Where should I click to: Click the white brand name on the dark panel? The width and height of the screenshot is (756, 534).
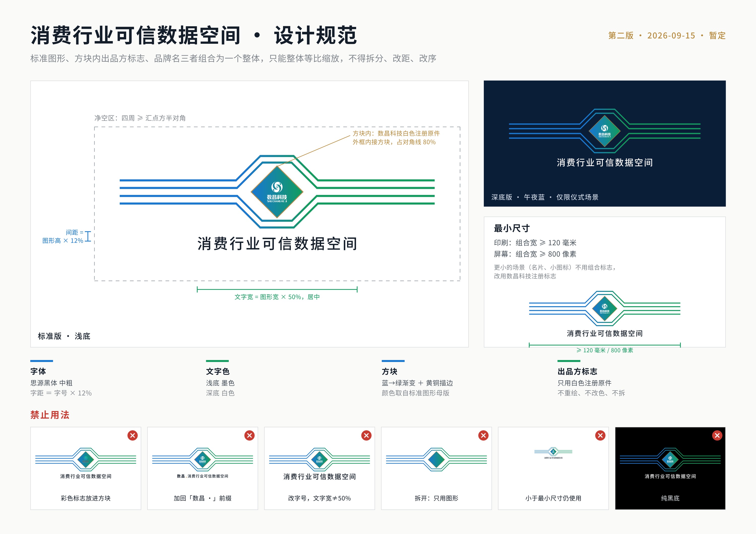click(x=605, y=163)
